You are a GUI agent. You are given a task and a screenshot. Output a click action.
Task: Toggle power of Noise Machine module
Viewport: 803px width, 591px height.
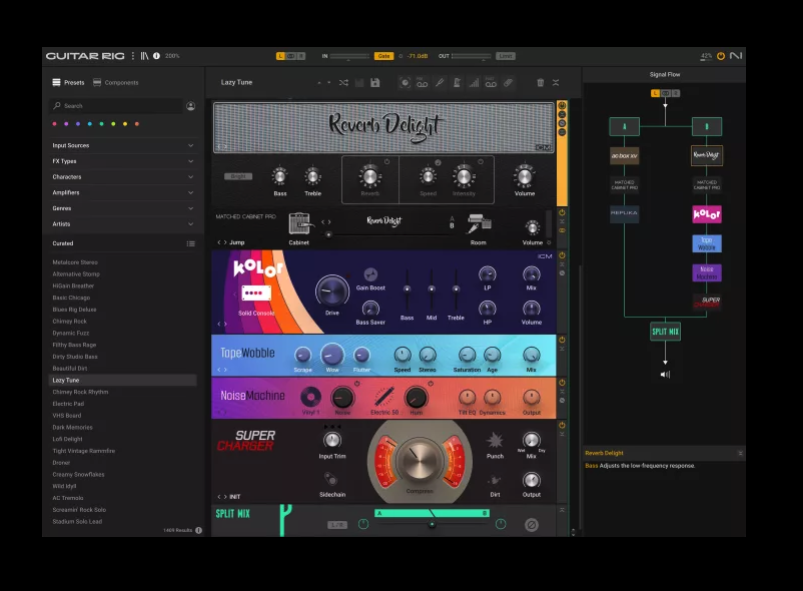(562, 383)
